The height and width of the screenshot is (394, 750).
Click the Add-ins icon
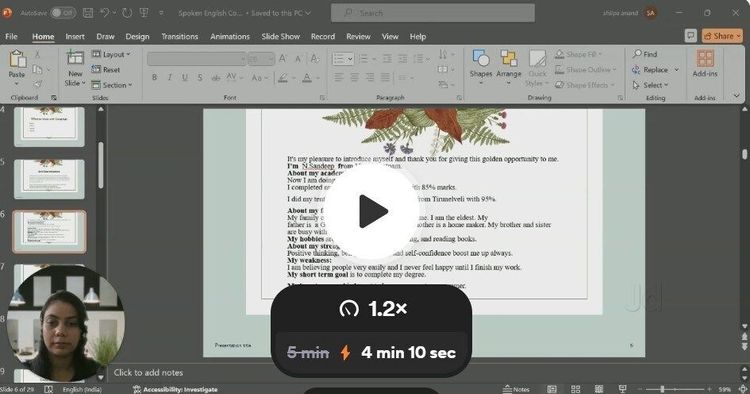click(705, 59)
